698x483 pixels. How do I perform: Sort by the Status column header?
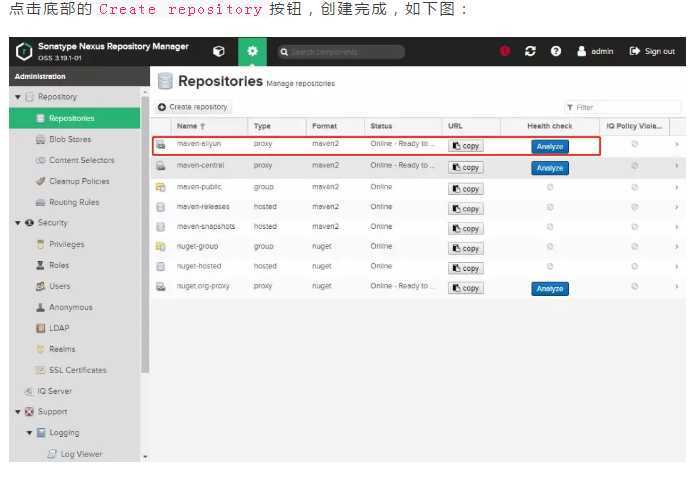403,126
